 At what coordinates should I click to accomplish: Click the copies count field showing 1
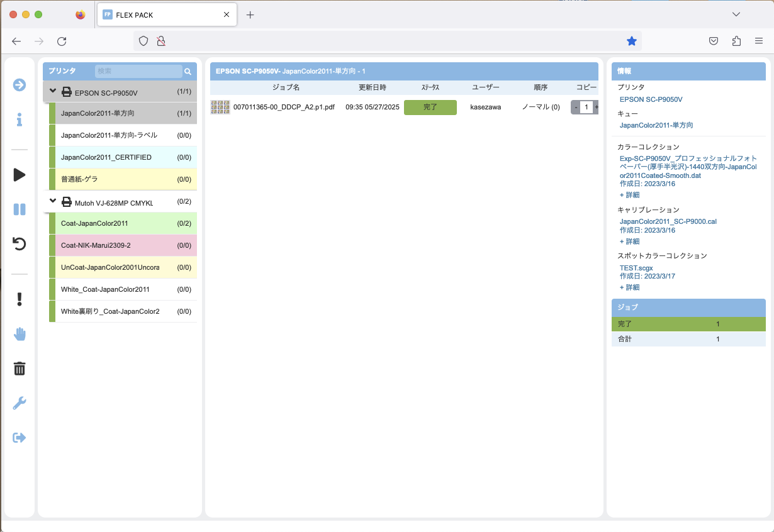click(586, 108)
